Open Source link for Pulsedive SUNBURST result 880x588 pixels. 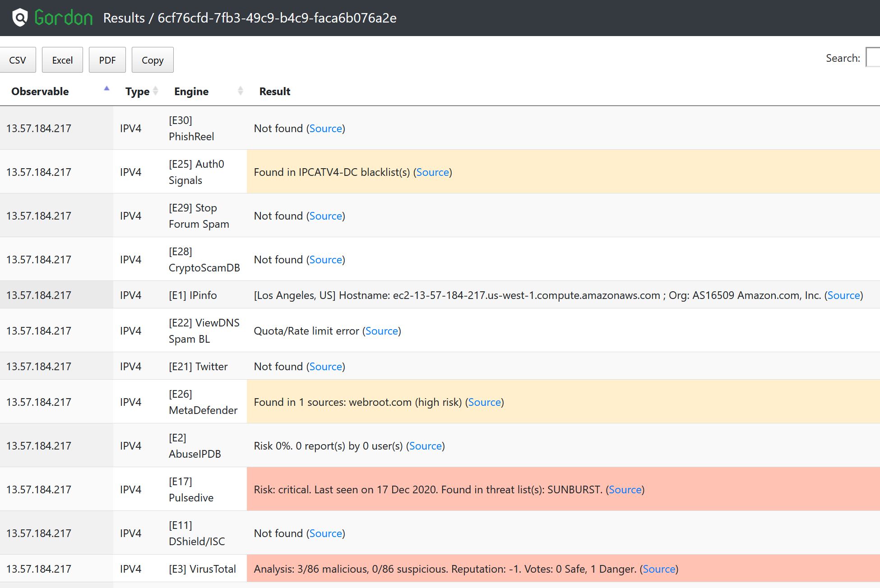625,490
